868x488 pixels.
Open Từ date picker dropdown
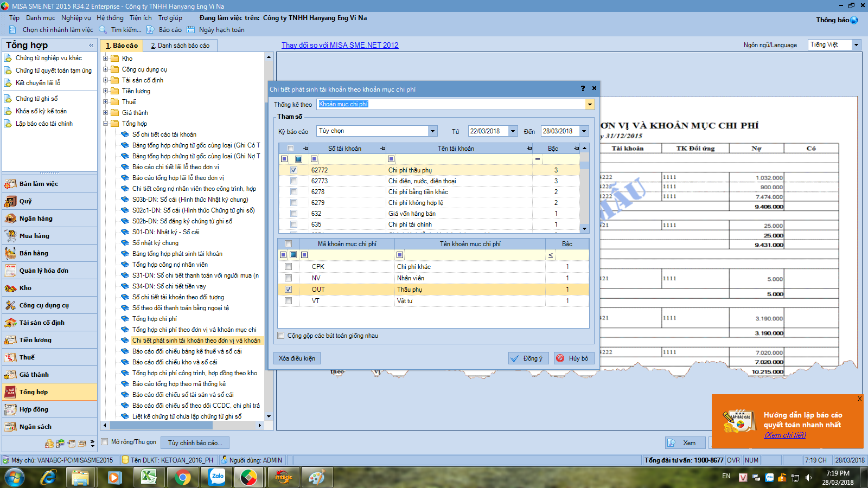click(x=513, y=131)
